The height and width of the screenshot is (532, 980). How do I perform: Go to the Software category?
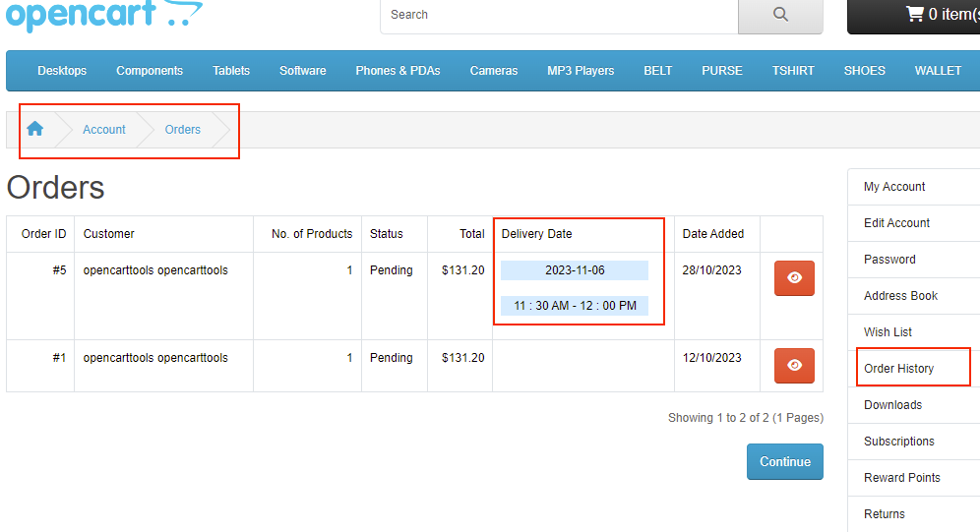coord(302,71)
